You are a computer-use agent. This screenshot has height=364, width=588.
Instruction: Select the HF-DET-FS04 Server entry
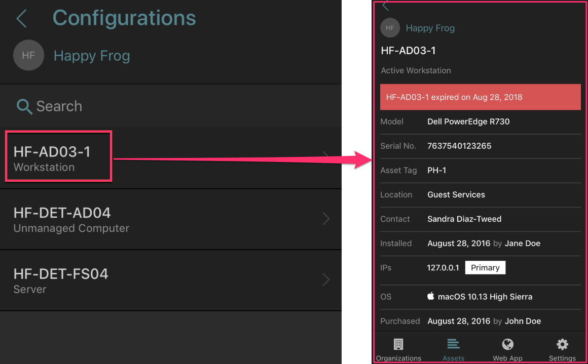click(x=61, y=280)
